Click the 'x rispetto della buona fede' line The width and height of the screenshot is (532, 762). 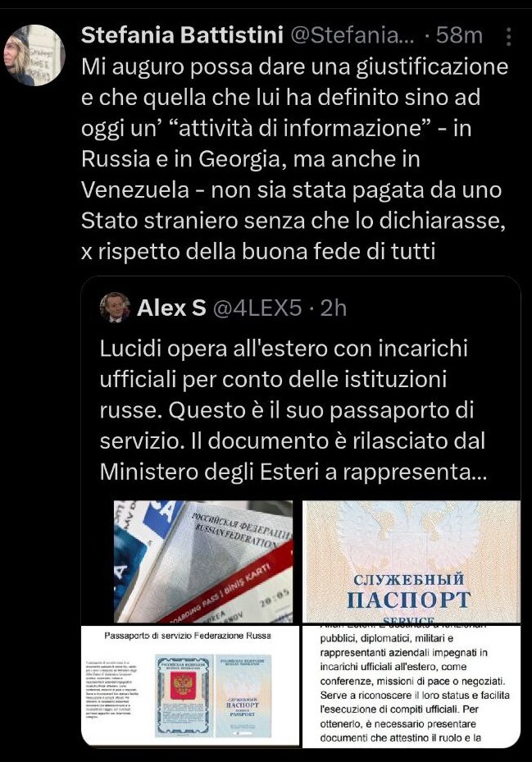tap(258, 252)
